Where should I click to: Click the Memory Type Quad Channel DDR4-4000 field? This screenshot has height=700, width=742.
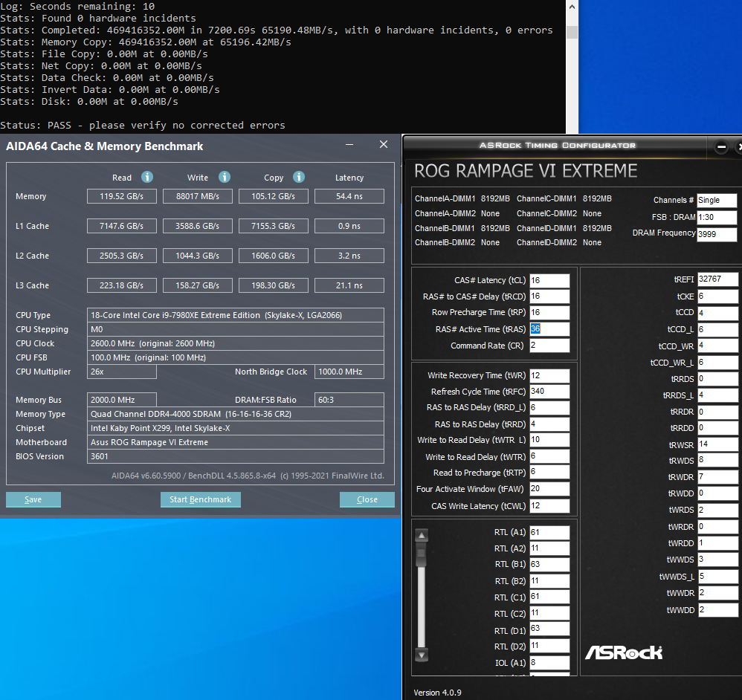pos(236,415)
